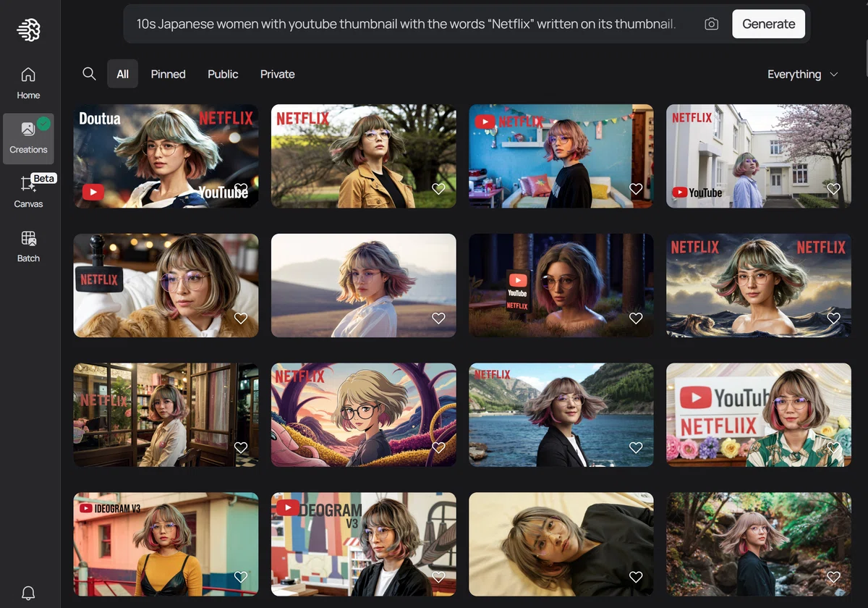Screen dimensions: 868x608
Task: Click the Ideogram logo in the sidebar
Action: click(x=28, y=29)
